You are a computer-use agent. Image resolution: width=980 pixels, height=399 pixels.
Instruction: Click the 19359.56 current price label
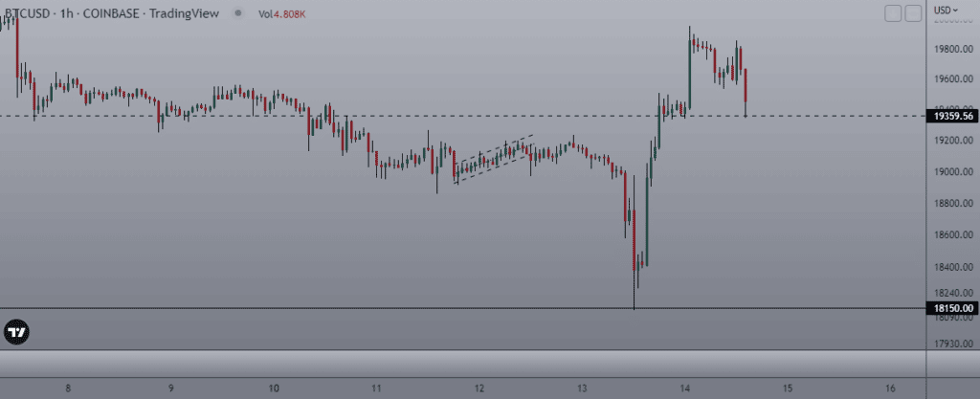click(x=953, y=116)
